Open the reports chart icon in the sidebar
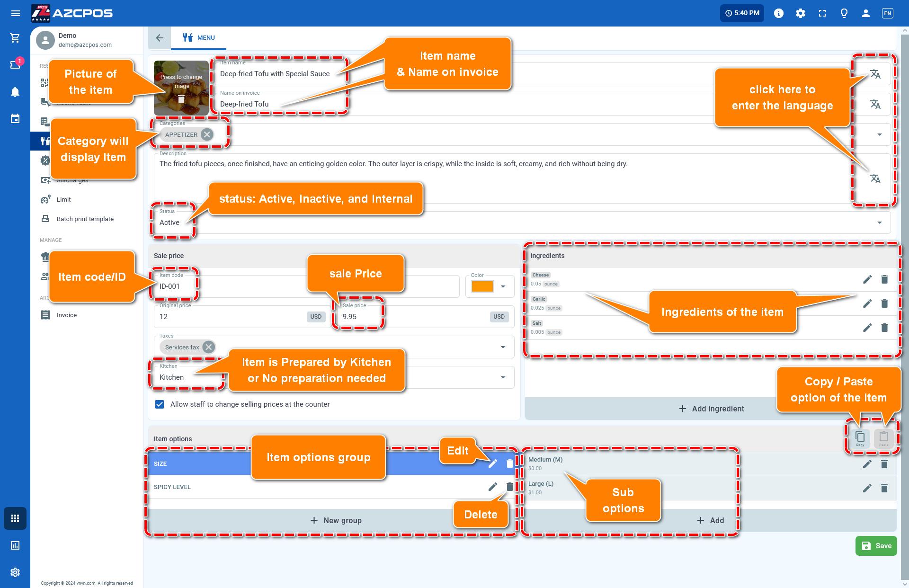This screenshot has width=909, height=588. coord(15,545)
